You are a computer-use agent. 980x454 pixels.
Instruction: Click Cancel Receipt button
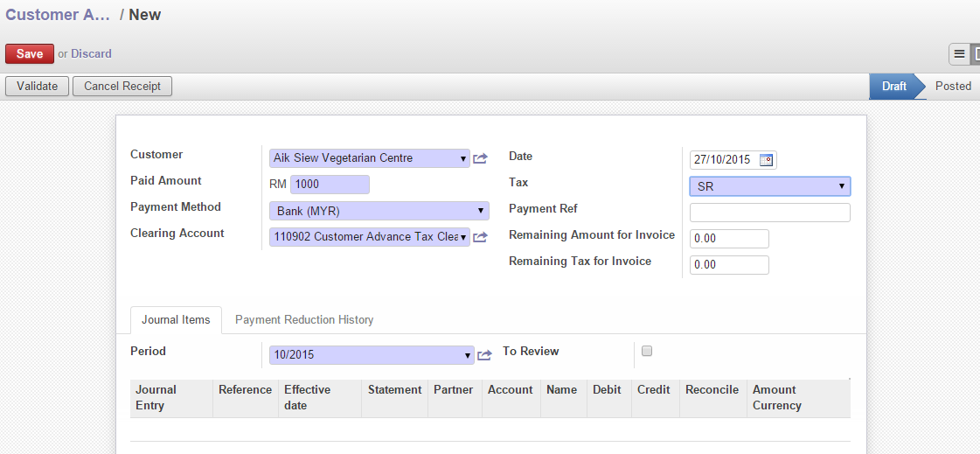point(122,87)
